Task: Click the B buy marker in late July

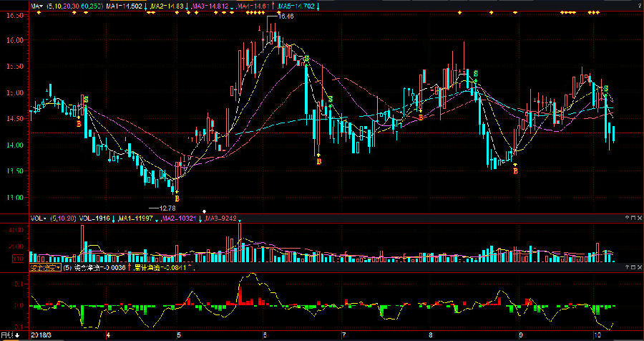Action: click(421, 117)
